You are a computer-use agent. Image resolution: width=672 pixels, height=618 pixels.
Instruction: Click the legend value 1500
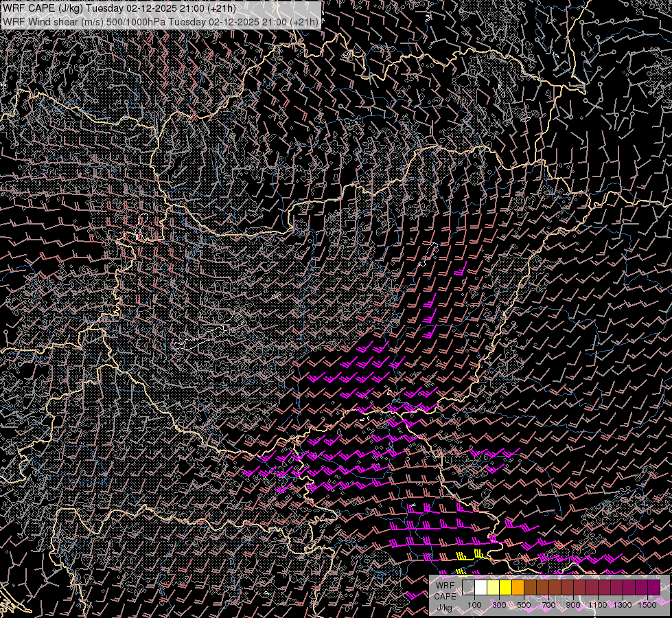point(647,605)
